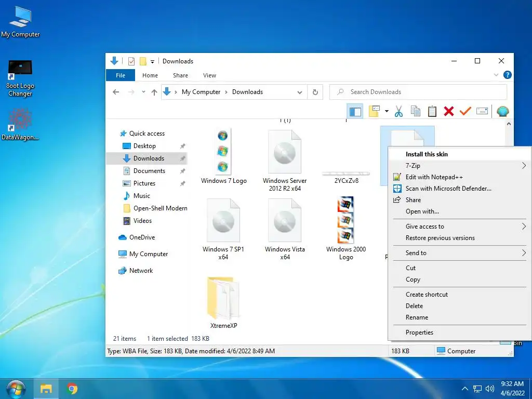Choose Scan with Microsoft Defender
The image size is (532, 399).
tap(460, 189)
